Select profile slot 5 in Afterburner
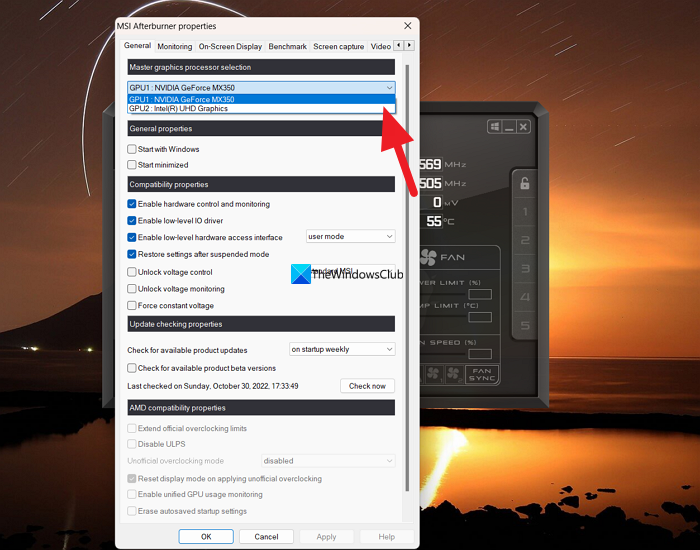This screenshot has width=700, height=550. tap(525, 325)
